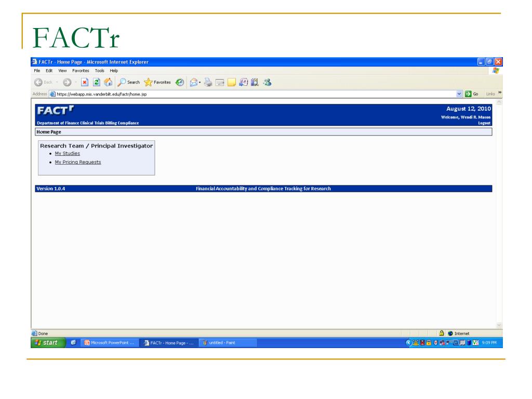Image resolution: width=532 pixels, height=399 pixels.
Task: Click the Forward navigation arrow
Action: (67, 83)
